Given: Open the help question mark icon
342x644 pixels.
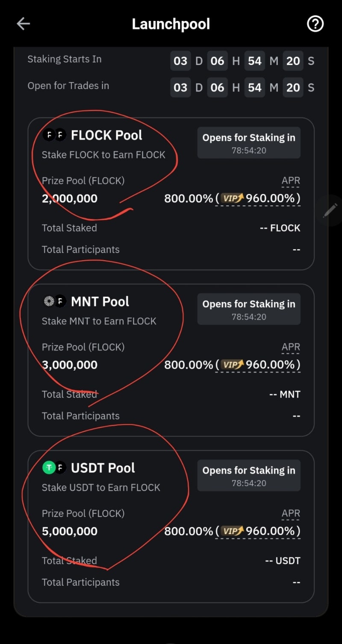Looking at the screenshot, I should pos(315,24).
